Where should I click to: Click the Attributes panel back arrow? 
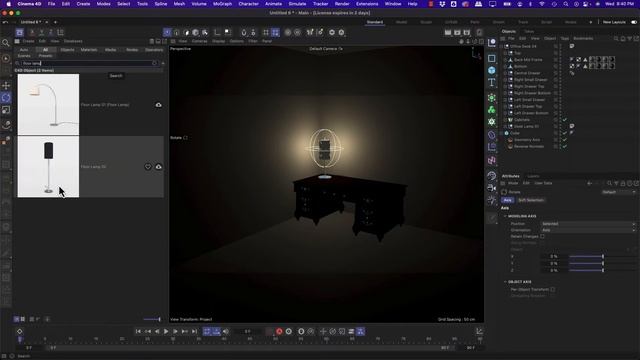point(589,183)
